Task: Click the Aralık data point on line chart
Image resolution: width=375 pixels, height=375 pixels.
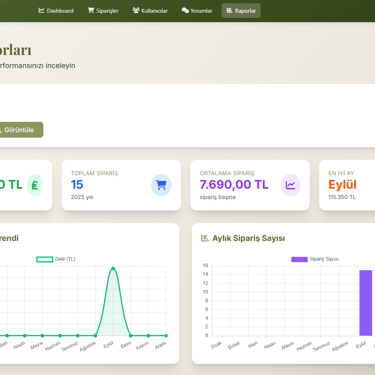Action: [166, 336]
